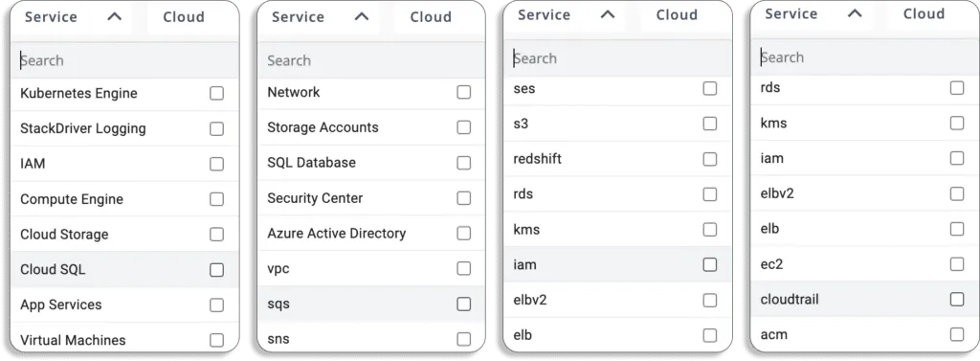Tick the ses checkbox
This screenshot has width=980, height=361.
pos(710,88)
